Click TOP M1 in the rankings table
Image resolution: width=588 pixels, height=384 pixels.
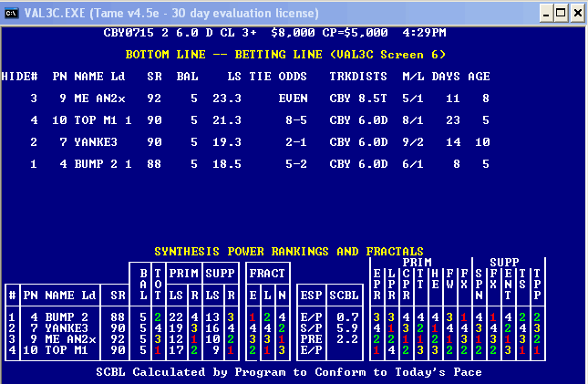tap(67, 350)
